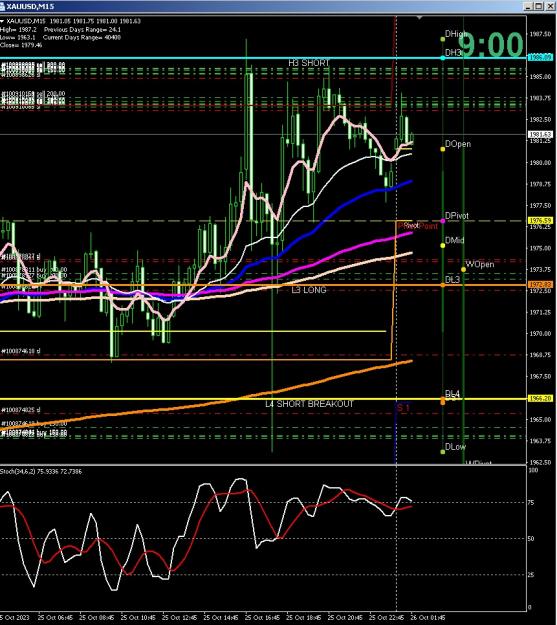Click the XAUUSD,M15 chart window icon
The width and height of the screenshot is (557, 625).
tap(2, 6)
